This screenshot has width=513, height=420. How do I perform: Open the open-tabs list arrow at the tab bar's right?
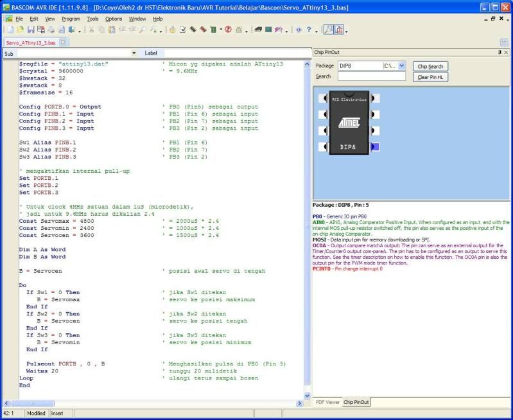point(504,42)
